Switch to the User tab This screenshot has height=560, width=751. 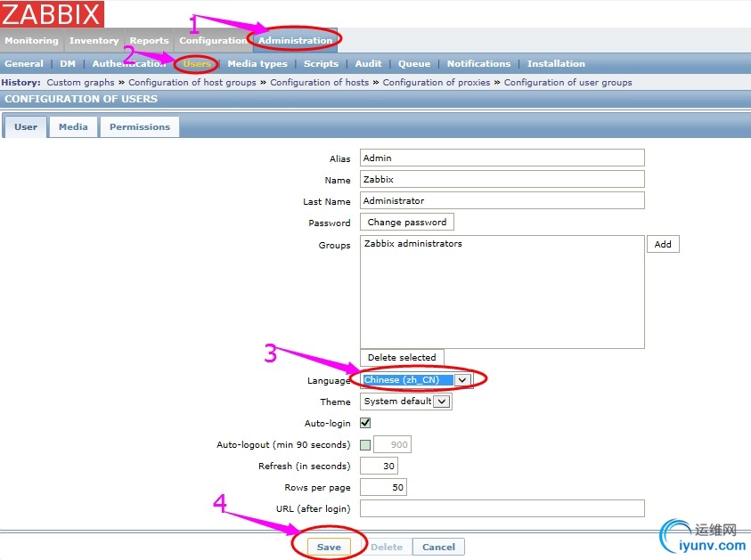point(25,126)
